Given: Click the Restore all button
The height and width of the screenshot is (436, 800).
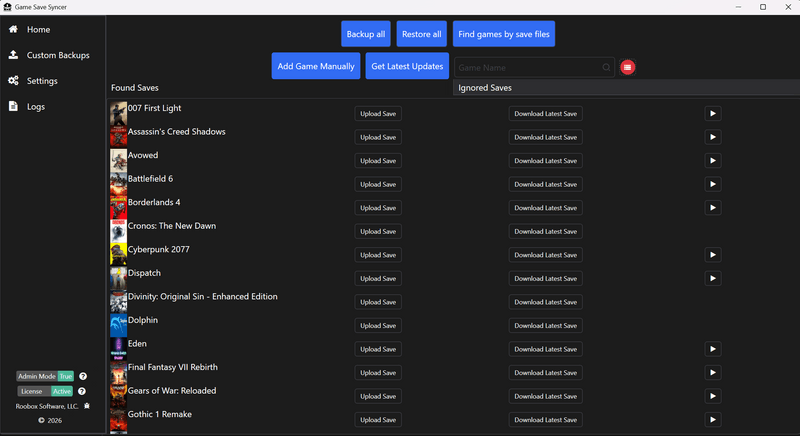Looking at the screenshot, I should pos(421,34).
